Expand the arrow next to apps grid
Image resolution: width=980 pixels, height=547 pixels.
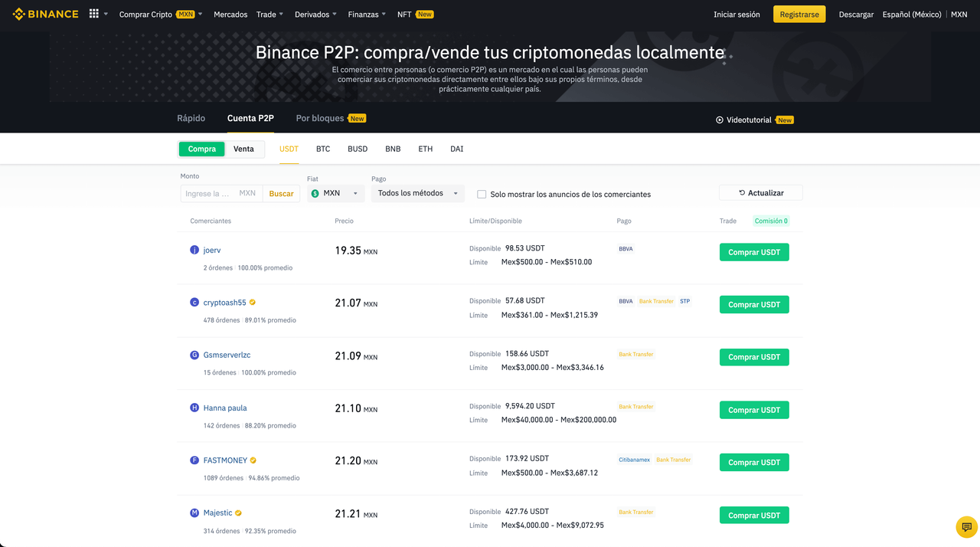click(106, 14)
